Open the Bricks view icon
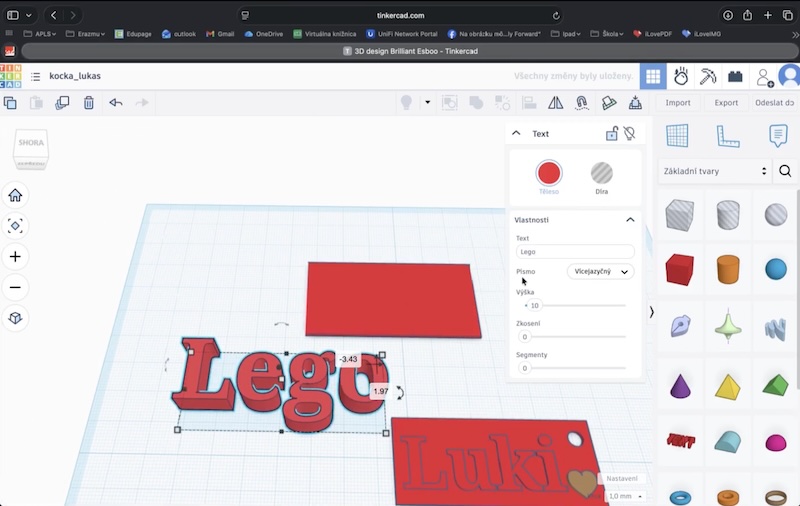This screenshot has height=506, width=800. (735, 77)
